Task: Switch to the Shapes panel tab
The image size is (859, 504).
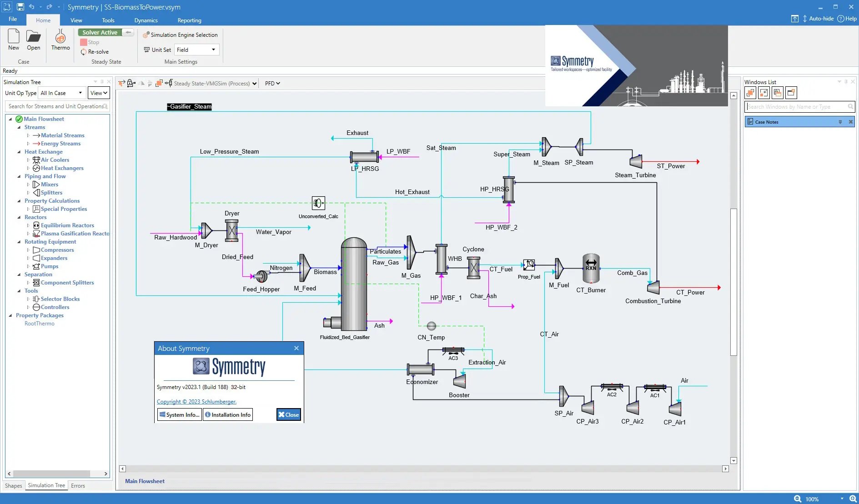Action: tap(13, 486)
